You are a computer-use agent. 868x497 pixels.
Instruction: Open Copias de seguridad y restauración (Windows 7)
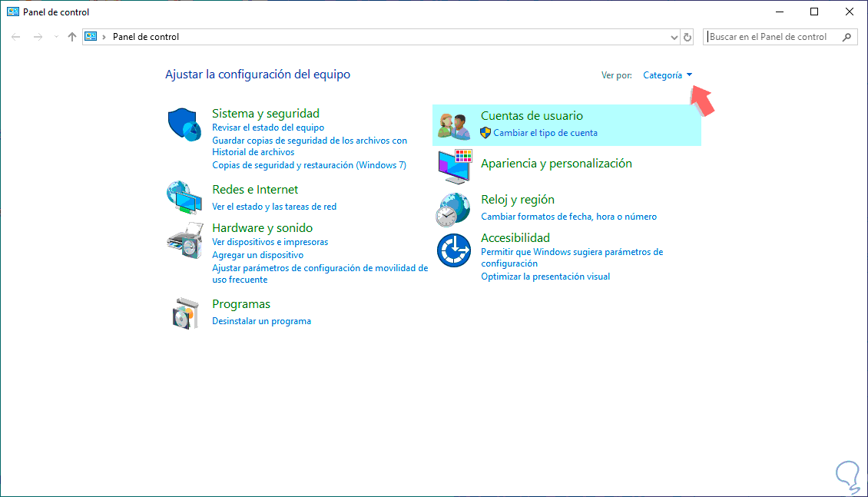pyautogui.click(x=309, y=165)
